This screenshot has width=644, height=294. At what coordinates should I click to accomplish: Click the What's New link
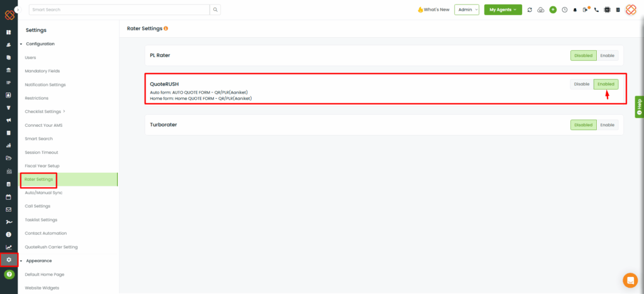(434, 10)
